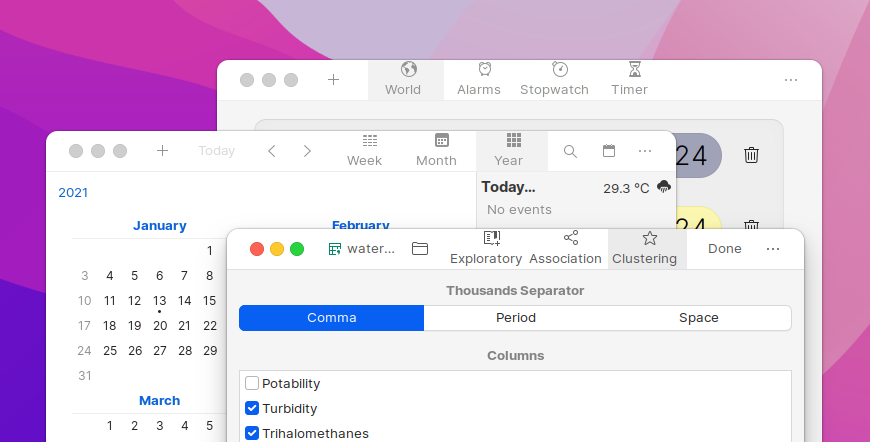Select January 31 in Calendar
The height and width of the screenshot is (442, 870).
(x=84, y=375)
